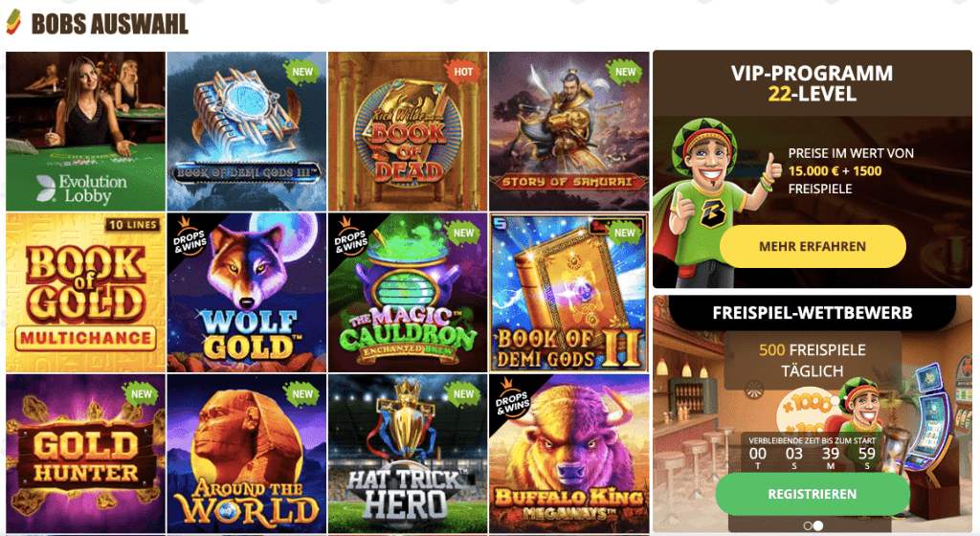Select the second carousel dot indicator
This screenshot has width=980, height=536.
(x=818, y=526)
